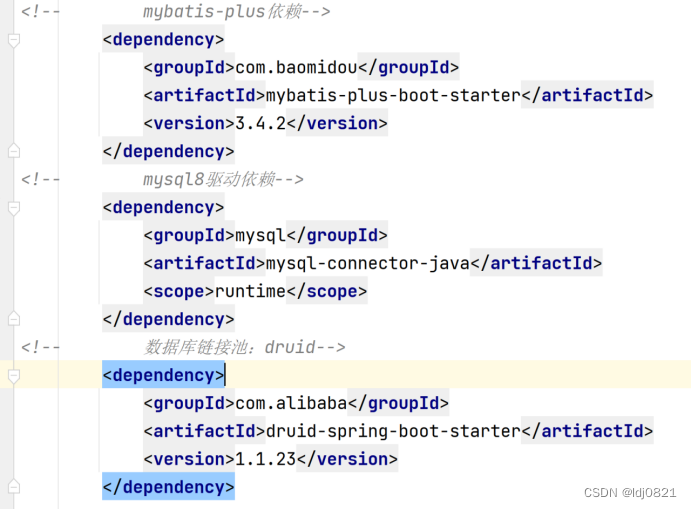Click the comment start marker before mybatis-plus comment
692x509 pixels.
[40, 11]
